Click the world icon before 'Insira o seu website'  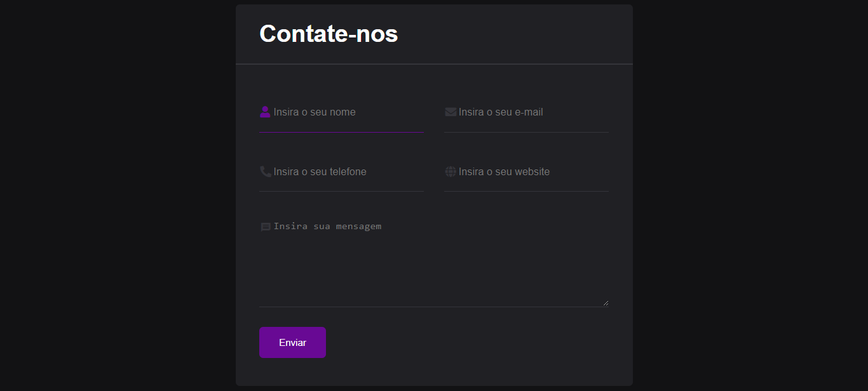[450, 171]
